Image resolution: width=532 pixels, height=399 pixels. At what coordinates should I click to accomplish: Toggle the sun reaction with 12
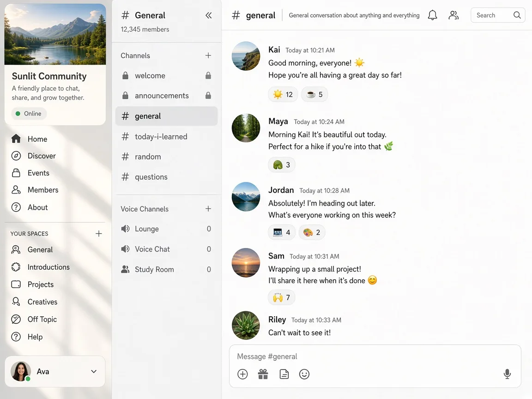tap(283, 94)
